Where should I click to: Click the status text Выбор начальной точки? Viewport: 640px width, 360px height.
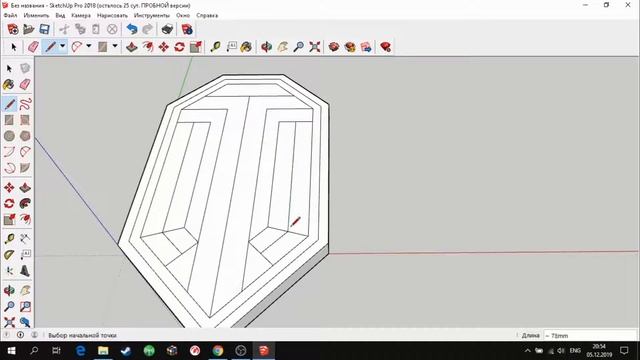(x=82, y=336)
